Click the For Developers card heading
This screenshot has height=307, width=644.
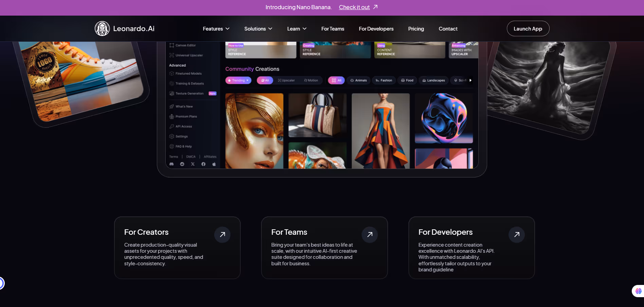(x=445, y=232)
